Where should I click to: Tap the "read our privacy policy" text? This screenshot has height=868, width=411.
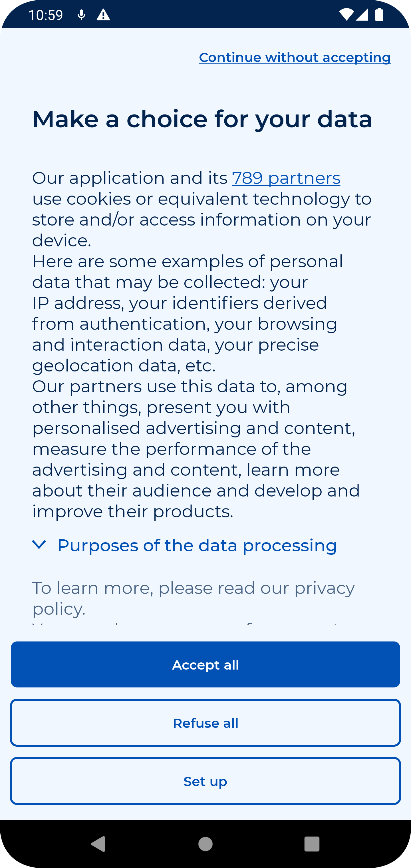[x=194, y=598]
